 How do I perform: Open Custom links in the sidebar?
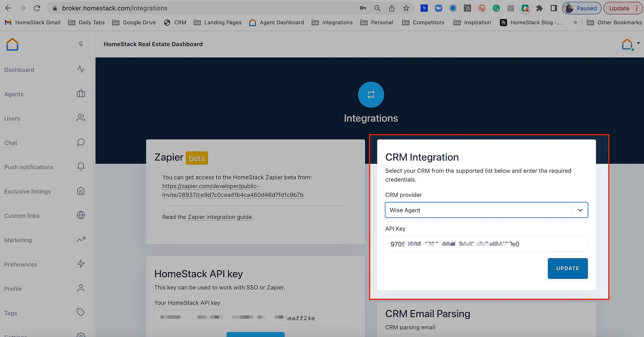[x=22, y=216]
